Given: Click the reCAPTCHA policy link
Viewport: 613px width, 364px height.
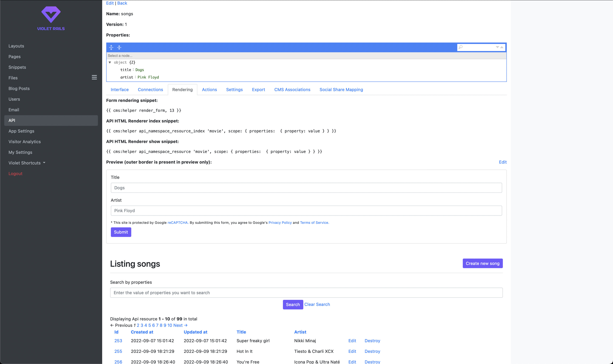Looking at the screenshot, I should click(178, 222).
